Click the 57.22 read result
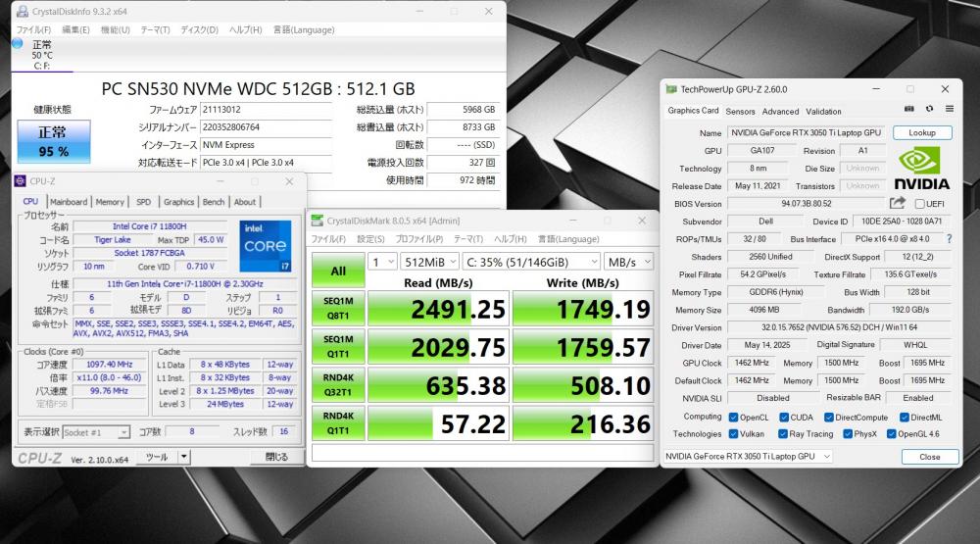The width and height of the screenshot is (980, 544). 437,423
